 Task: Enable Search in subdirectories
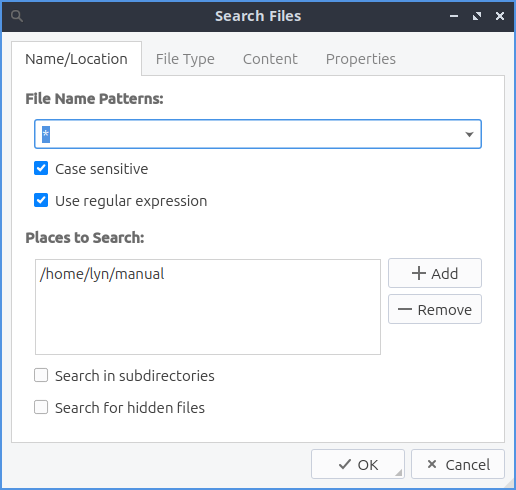coord(41,375)
